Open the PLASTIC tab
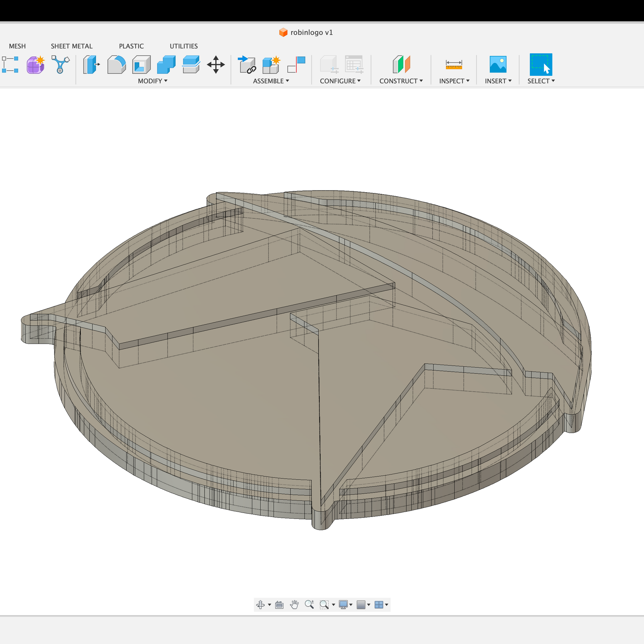Screen dimensions: 644x644 point(131,46)
